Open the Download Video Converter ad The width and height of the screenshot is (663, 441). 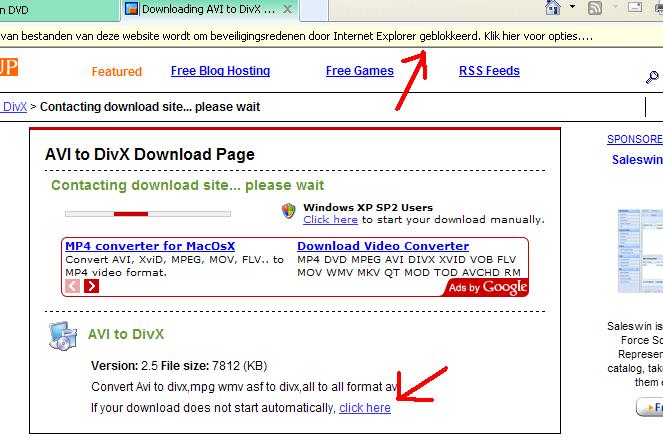[x=383, y=246]
